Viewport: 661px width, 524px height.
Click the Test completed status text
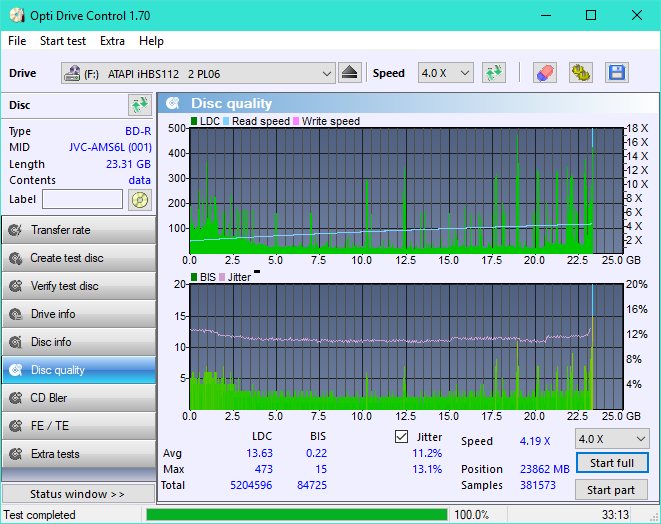pyautogui.click(x=40, y=515)
